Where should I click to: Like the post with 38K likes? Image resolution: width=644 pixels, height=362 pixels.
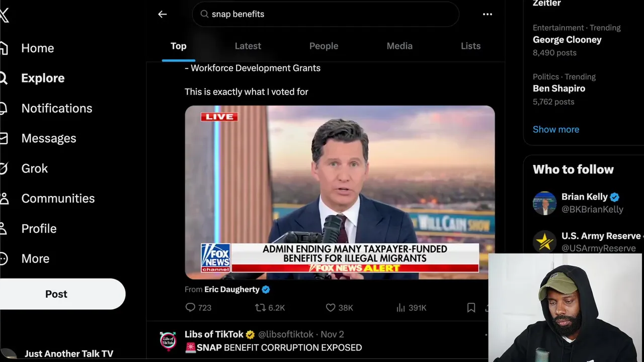tap(339, 308)
